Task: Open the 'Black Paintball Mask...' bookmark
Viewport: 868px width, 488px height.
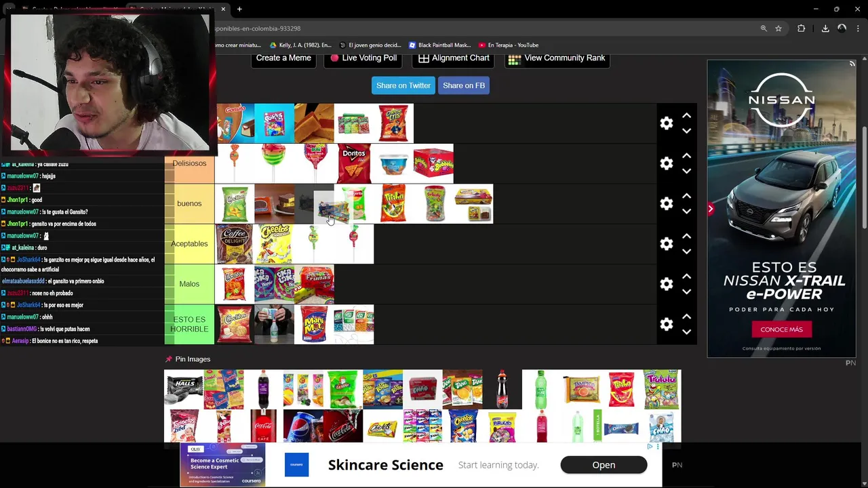Action: point(439,45)
